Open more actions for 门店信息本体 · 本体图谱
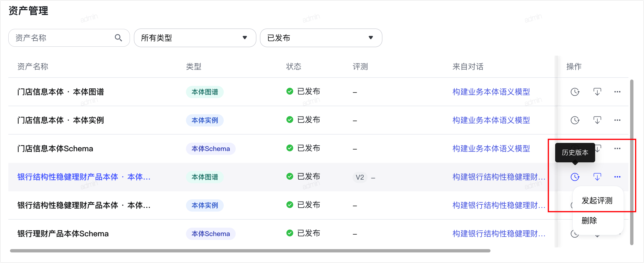 [x=617, y=92]
